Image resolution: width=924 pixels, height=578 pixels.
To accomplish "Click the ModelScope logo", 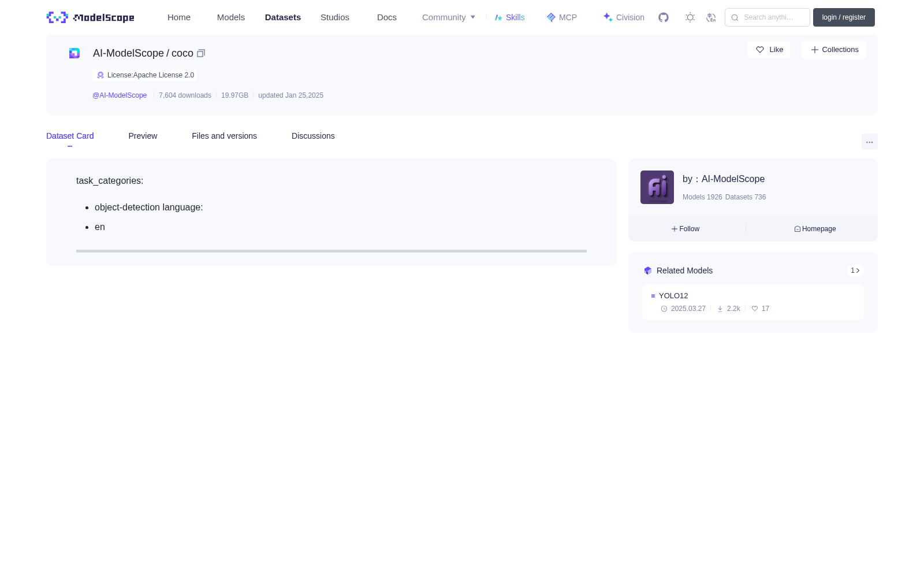I will pos(90,17).
